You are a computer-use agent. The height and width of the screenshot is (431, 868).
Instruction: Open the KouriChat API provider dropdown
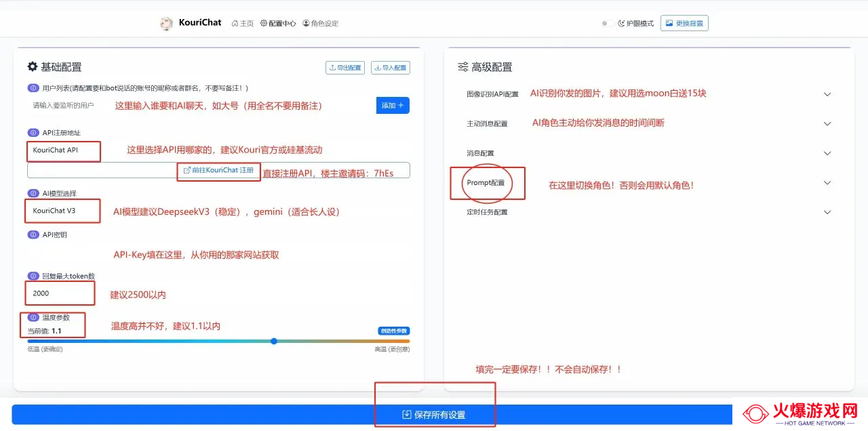point(218,150)
